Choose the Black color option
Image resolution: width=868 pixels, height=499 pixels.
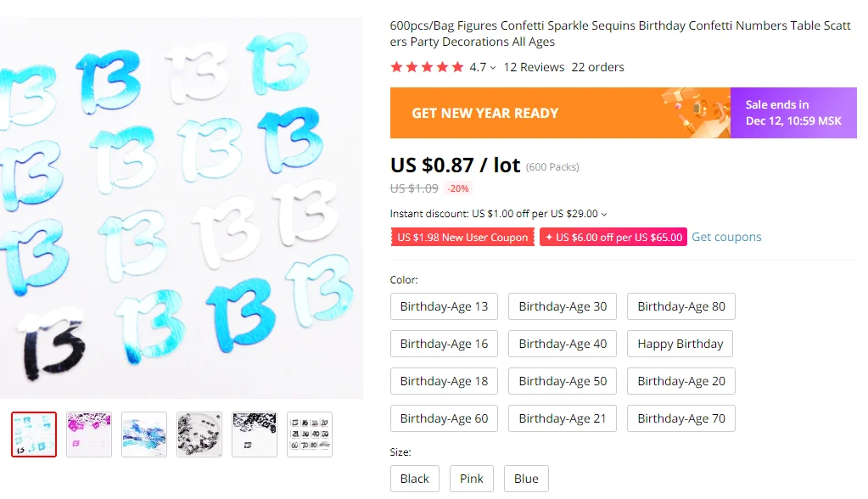(x=414, y=479)
